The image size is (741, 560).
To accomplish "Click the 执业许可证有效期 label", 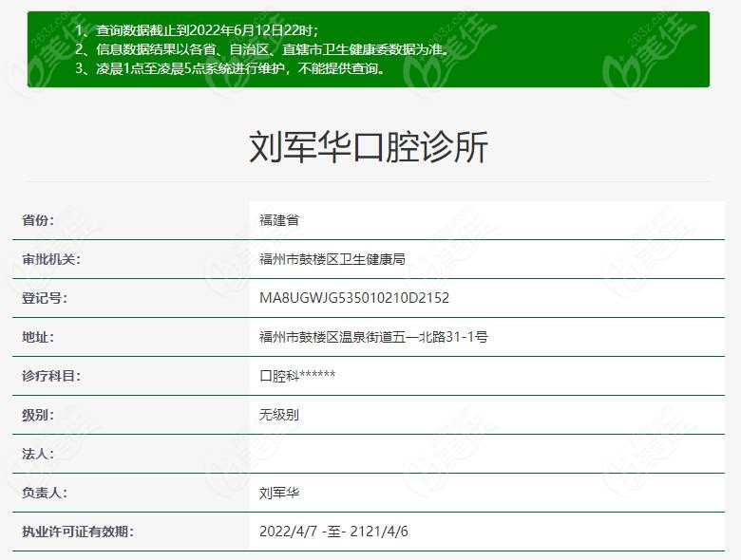I will click(78, 532).
